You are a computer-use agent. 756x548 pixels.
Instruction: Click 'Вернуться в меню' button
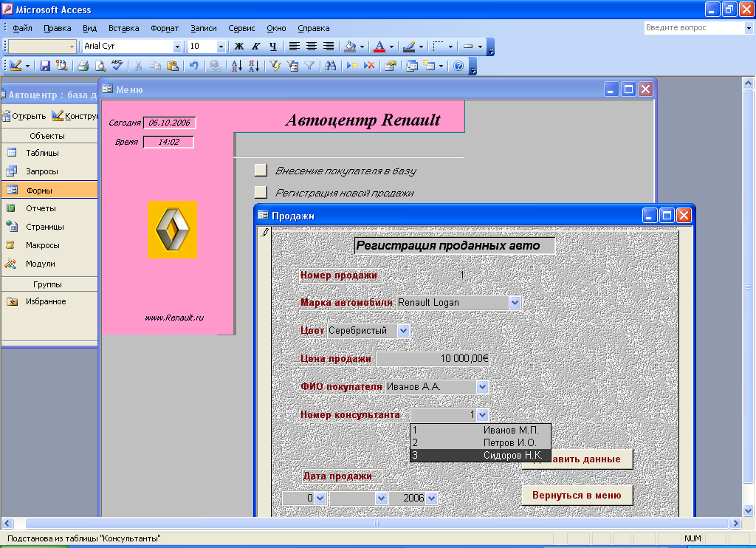pos(577,495)
